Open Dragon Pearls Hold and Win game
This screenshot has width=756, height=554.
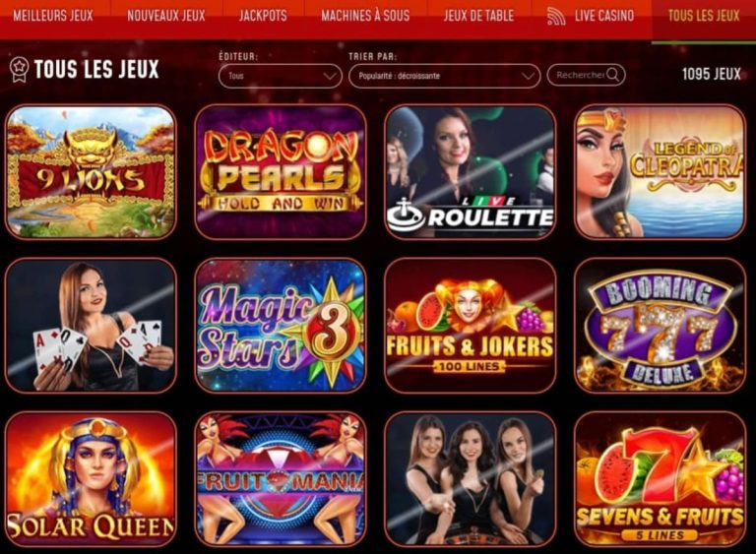[x=281, y=171]
